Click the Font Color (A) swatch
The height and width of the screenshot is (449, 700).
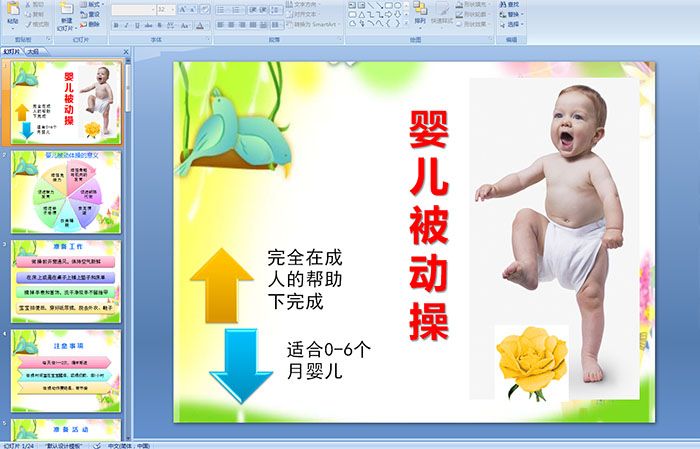tap(200, 26)
